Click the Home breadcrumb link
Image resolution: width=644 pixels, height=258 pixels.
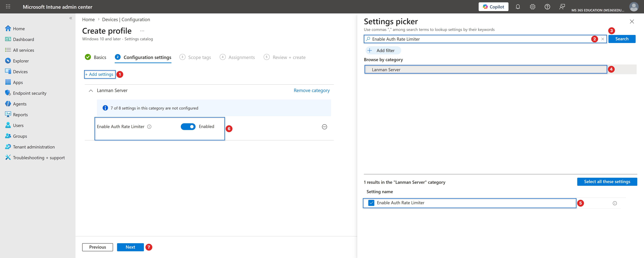89,19
